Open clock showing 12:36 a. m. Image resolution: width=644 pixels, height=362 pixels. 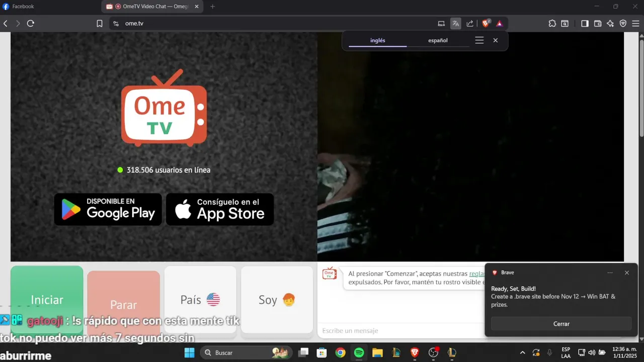click(x=624, y=352)
